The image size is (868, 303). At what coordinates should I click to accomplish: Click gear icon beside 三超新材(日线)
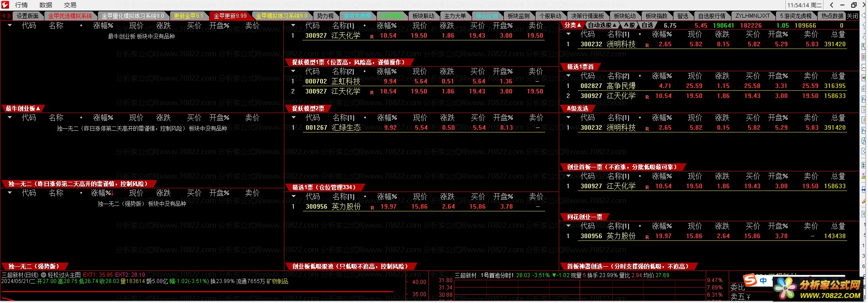coord(44,275)
